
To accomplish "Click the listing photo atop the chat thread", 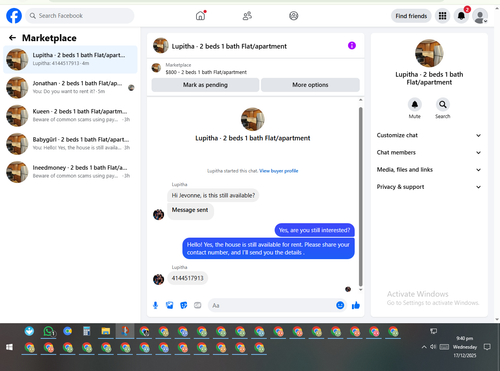I will tap(253, 119).
